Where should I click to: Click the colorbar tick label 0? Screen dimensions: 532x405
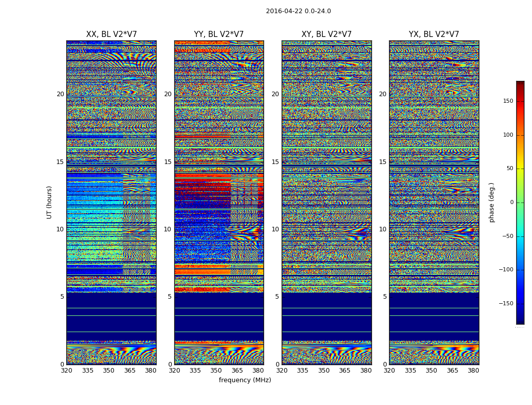tap(512, 202)
